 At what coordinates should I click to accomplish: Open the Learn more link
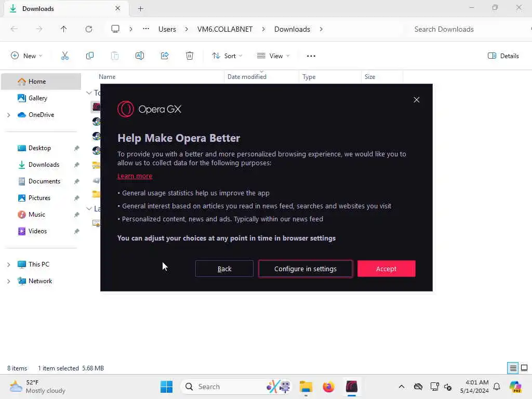[x=135, y=176]
